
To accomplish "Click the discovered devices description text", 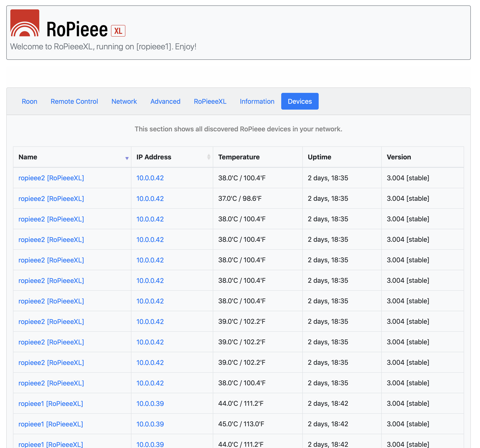I will click(238, 129).
